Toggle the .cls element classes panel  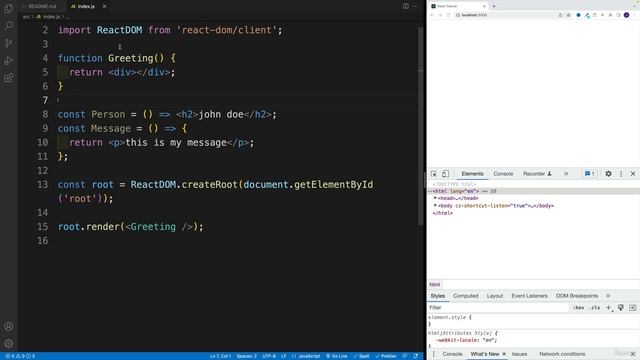(595, 308)
